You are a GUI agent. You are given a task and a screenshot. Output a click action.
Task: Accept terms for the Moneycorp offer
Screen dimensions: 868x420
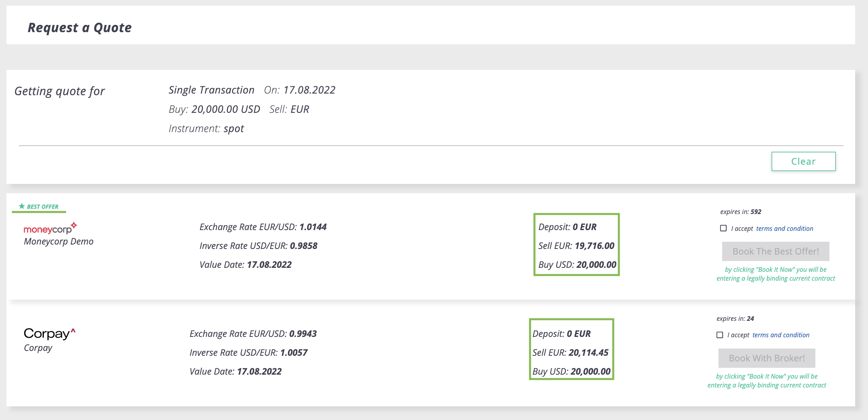[723, 228]
